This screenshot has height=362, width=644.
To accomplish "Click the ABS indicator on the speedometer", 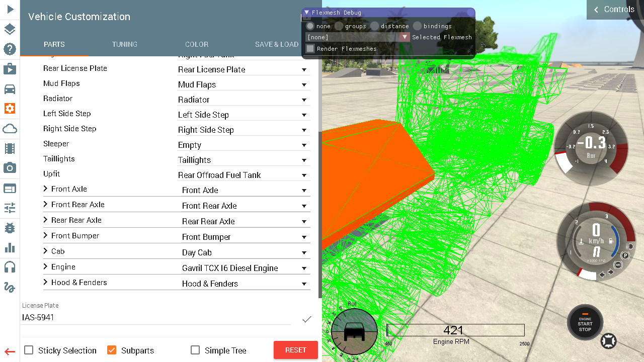I will pos(617,265).
